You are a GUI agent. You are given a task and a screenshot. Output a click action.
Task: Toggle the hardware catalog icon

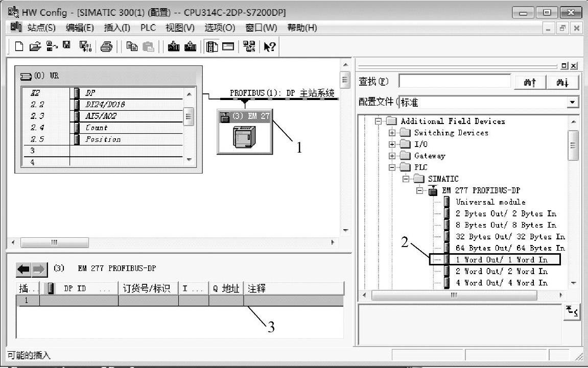(x=212, y=46)
